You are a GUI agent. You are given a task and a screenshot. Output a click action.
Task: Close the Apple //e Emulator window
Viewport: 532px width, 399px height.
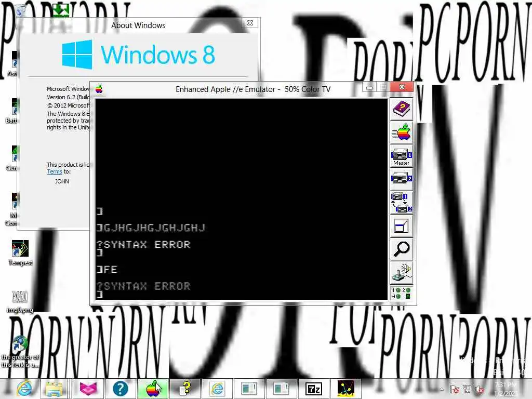[x=402, y=87]
